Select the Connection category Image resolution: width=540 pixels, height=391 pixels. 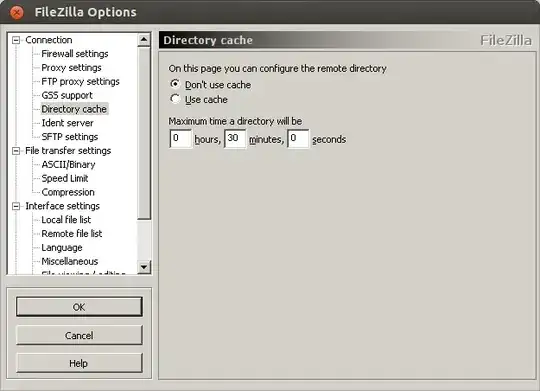49,40
